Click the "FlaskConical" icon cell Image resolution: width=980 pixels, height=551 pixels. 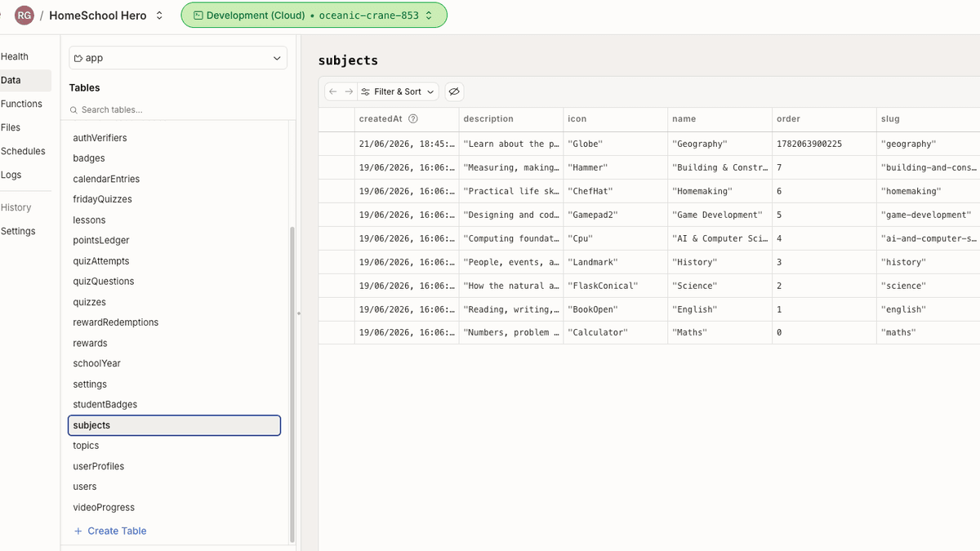tap(616, 286)
